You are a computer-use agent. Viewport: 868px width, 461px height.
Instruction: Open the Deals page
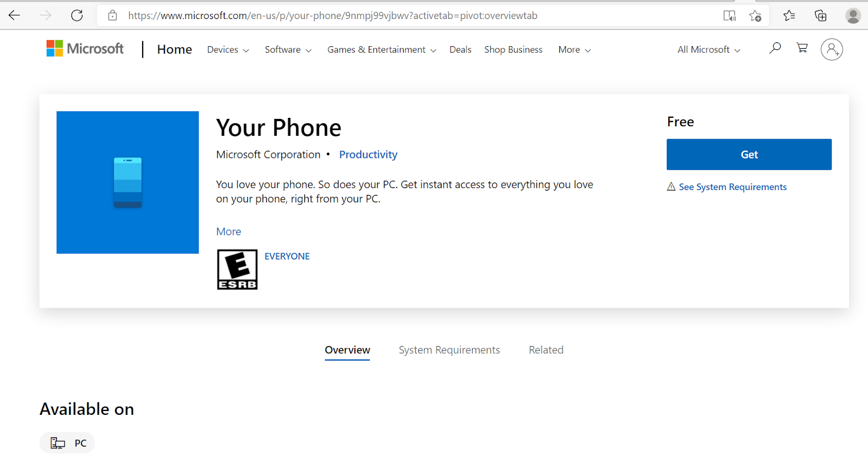point(460,49)
